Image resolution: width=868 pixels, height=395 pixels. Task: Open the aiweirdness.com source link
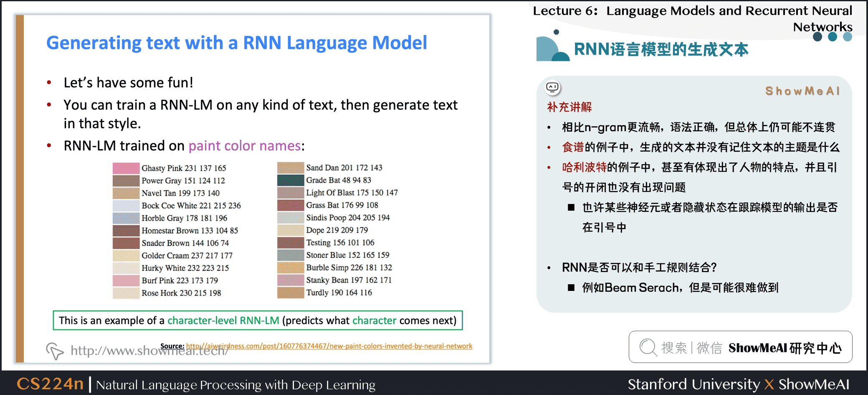pyautogui.click(x=329, y=346)
